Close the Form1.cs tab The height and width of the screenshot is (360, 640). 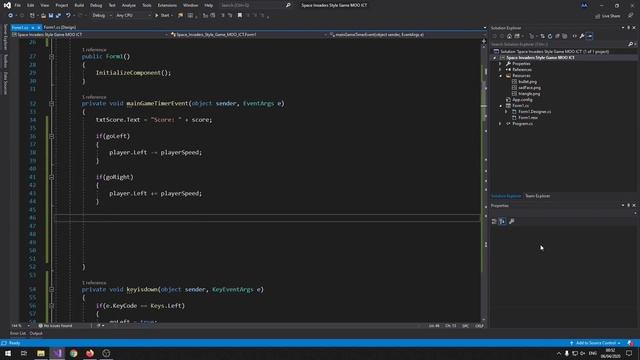(38, 27)
